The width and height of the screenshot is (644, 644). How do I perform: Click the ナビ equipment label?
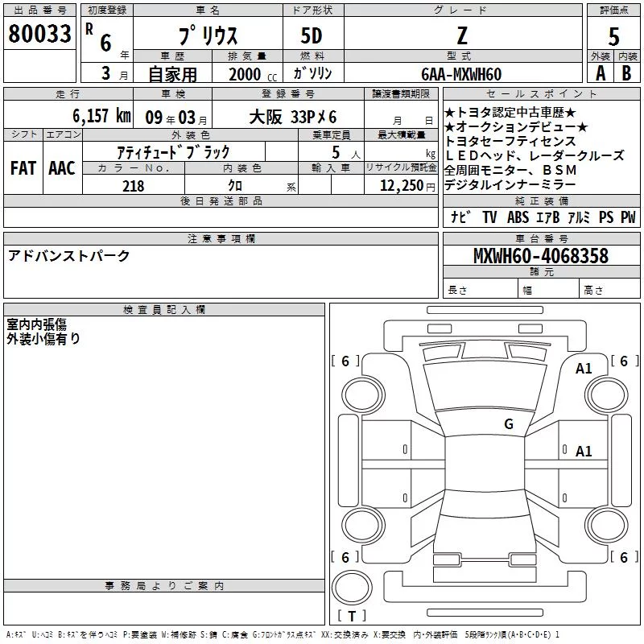(460, 217)
